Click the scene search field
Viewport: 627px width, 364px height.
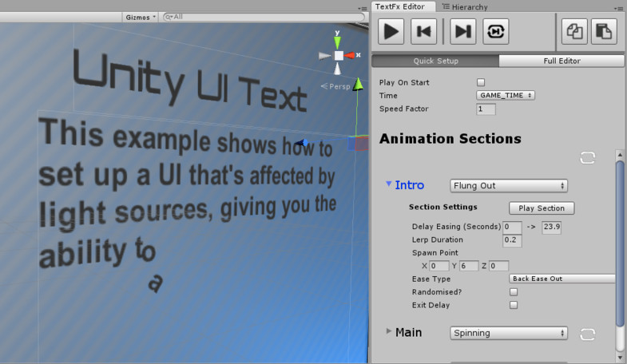pos(264,18)
